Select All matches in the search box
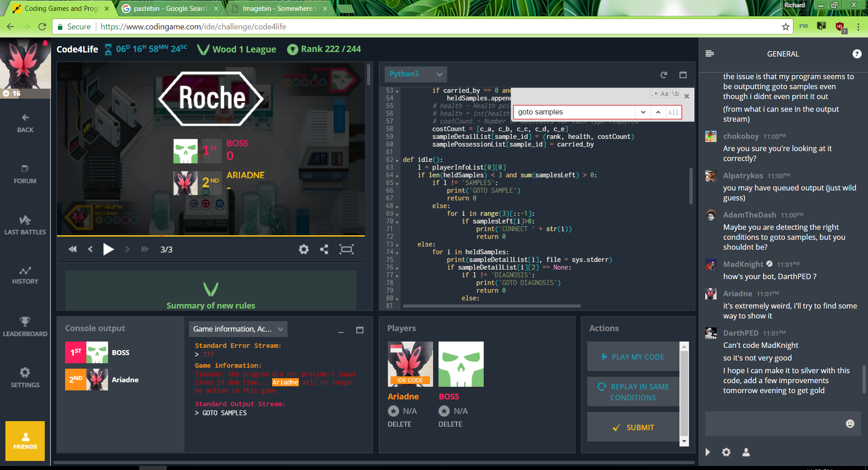The height and width of the screenshot is (470, 868). (x=673, y=113)
